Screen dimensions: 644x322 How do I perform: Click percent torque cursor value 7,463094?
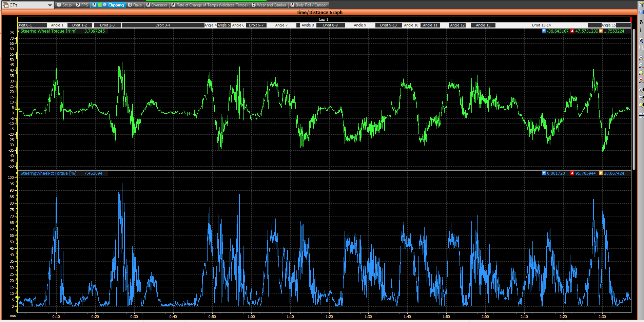point(93,173)
